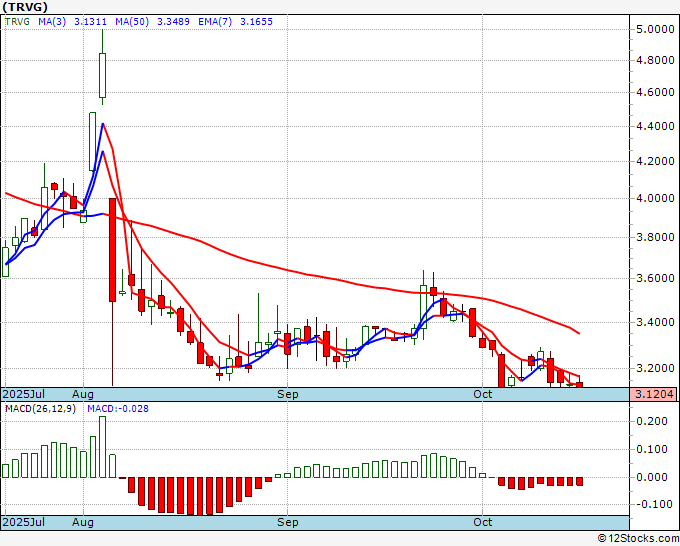The width and height of the screenshot is (680, 546).
Task: Click the Aug label on MACD axis
Action: pos(83,522)
